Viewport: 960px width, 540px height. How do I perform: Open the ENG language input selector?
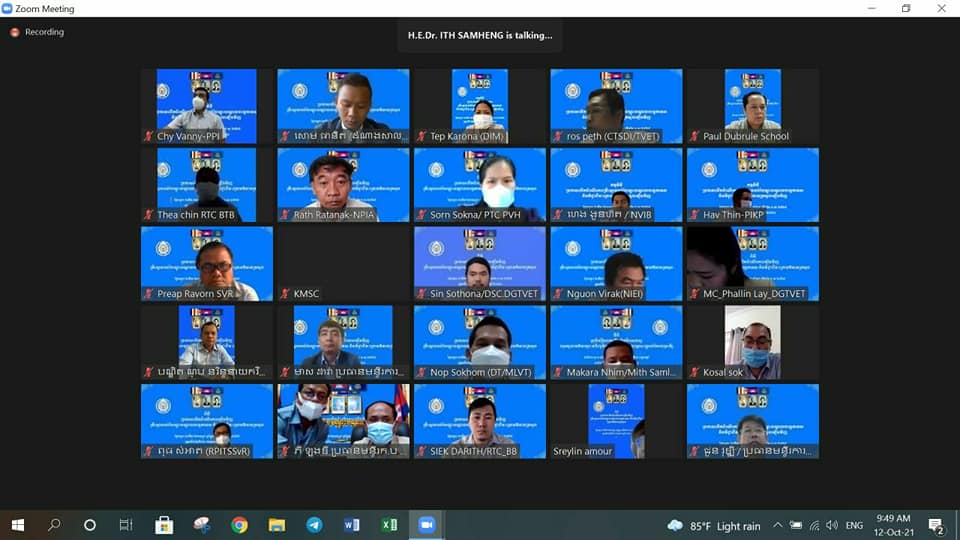click(854, 526)
